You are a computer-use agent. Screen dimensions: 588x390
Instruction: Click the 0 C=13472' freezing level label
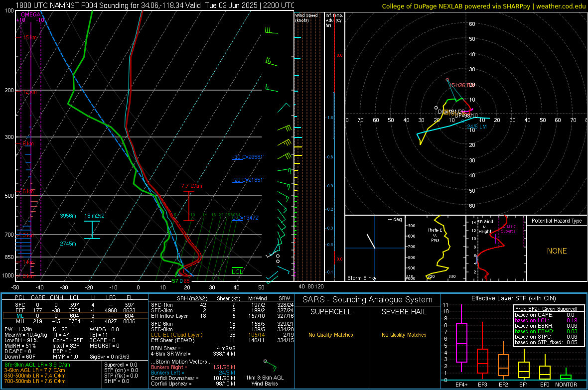246,218
